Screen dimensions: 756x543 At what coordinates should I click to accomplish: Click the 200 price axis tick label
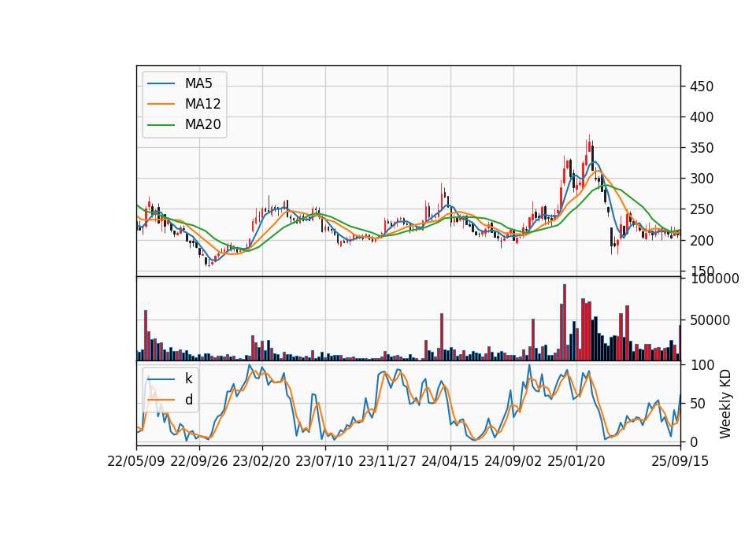pyautogui.click(x=702, y=241)
